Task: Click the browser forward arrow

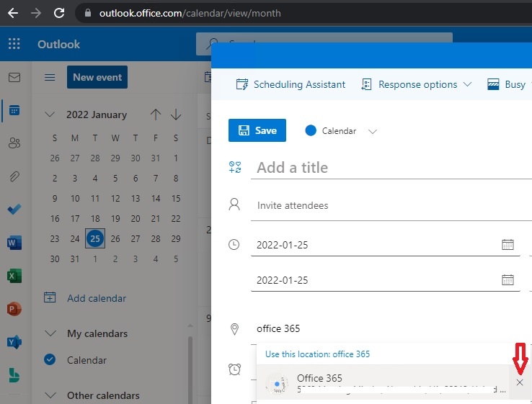Action: pyautogui.click(x=35, y=13)
